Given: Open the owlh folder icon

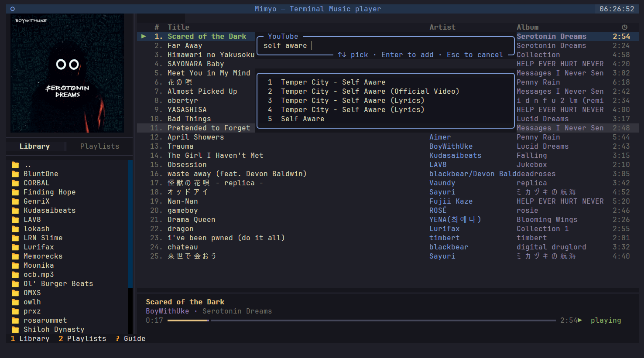Looking at the screenshot, I should 15,302.
